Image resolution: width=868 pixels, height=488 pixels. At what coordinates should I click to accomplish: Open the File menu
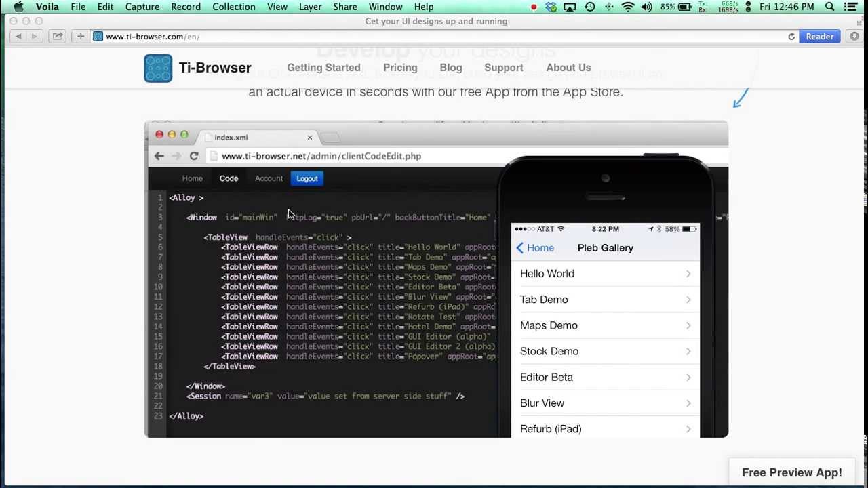[78, 7]
